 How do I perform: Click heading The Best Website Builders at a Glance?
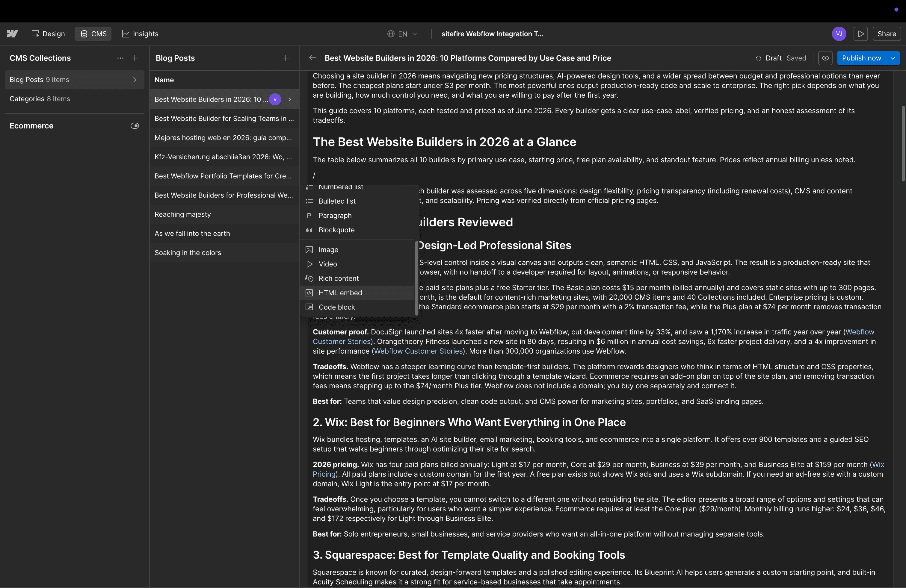coord(445,142)
